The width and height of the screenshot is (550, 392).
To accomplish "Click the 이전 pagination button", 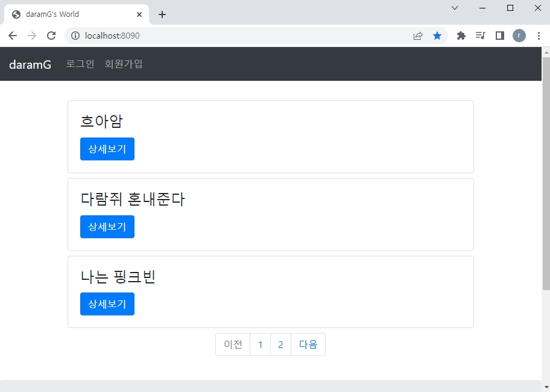I will (233, 344).
